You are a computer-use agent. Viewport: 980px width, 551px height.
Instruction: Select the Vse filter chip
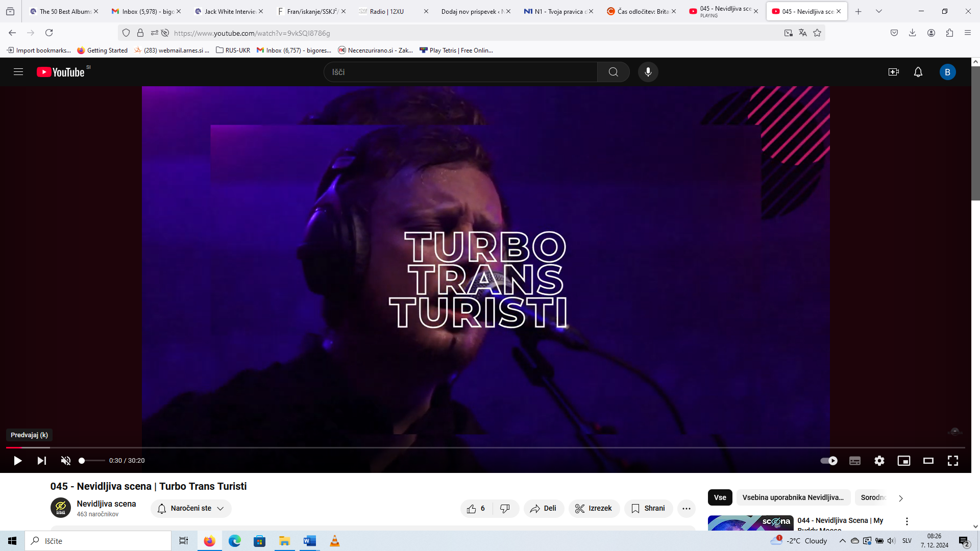pos(720,497)
